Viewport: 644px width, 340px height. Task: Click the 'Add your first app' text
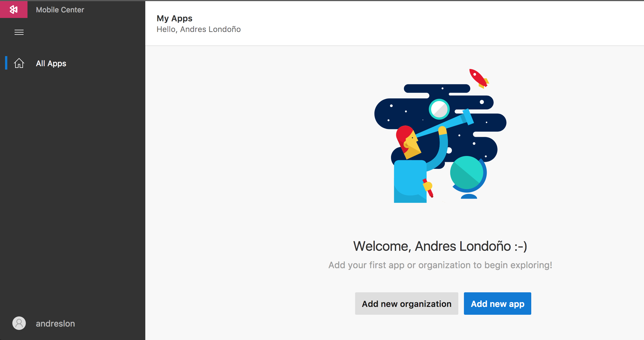click(440, 265)
